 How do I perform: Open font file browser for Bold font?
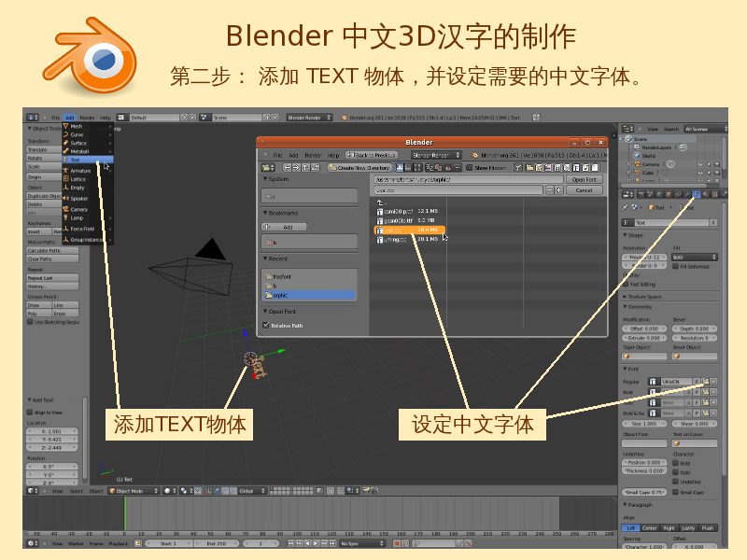tap(706, 392)
